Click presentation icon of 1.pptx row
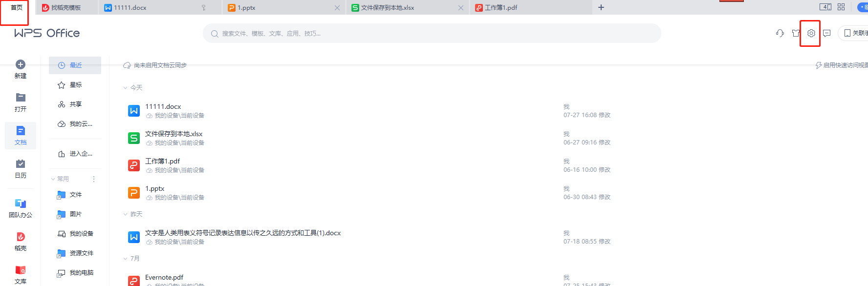Screen dimensions: 868x286 coord(134,193)
